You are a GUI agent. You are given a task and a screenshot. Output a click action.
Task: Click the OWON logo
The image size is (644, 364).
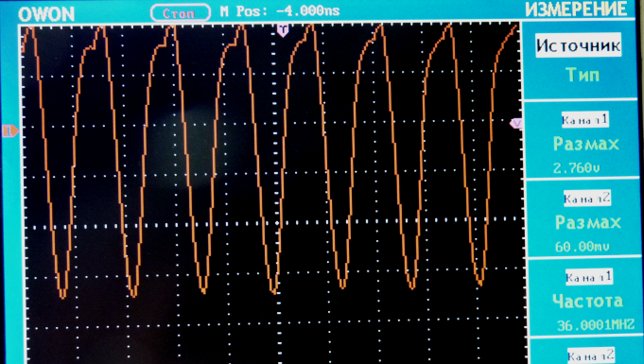click(x=46, y=14)
